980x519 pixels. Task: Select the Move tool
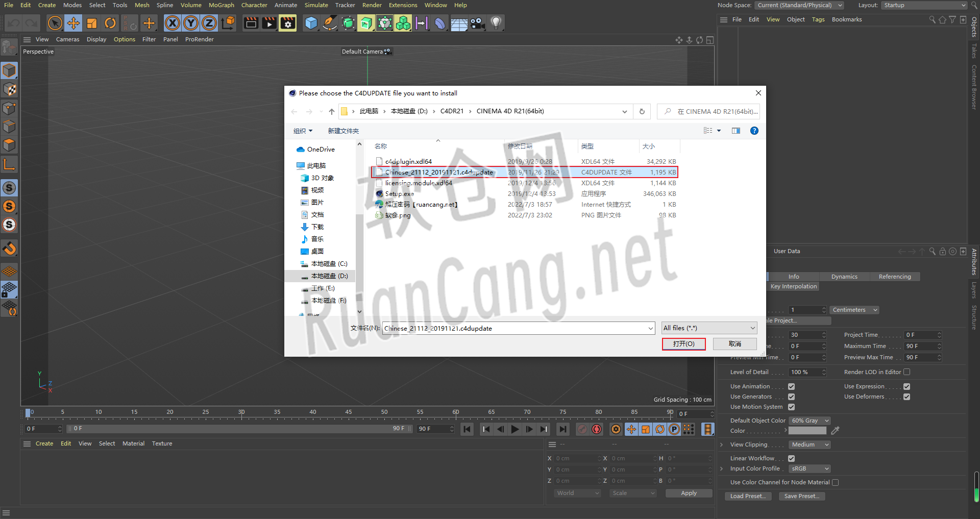73,23
